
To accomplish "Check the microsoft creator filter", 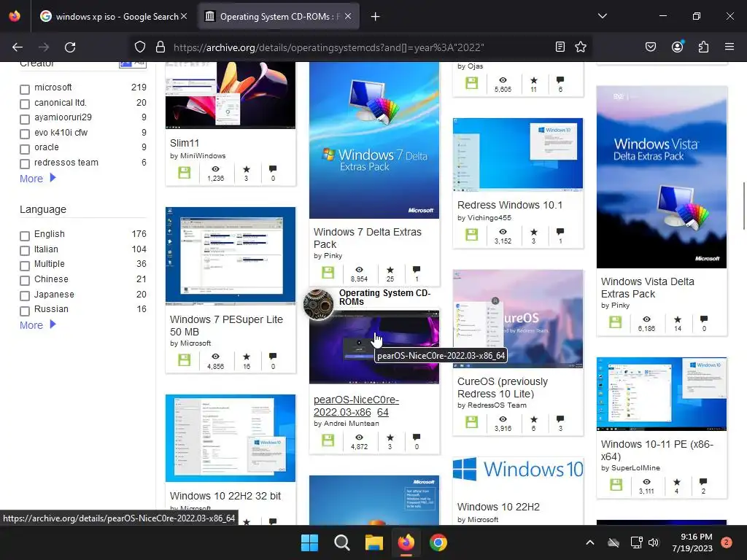I will coord(25,89).
